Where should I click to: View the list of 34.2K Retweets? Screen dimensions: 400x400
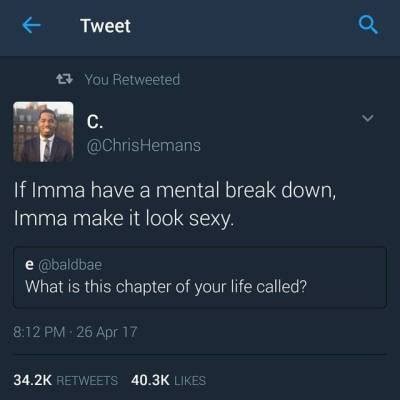[x=66, y=380]
